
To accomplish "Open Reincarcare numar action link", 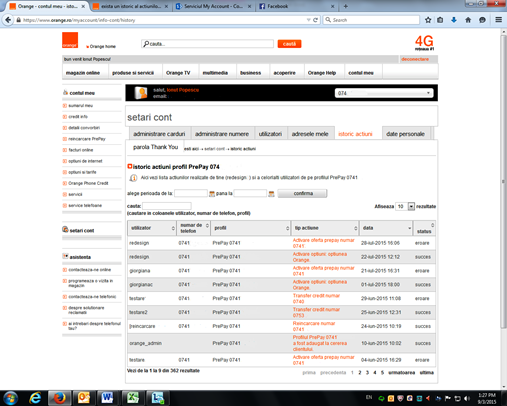I will [314, 326].
